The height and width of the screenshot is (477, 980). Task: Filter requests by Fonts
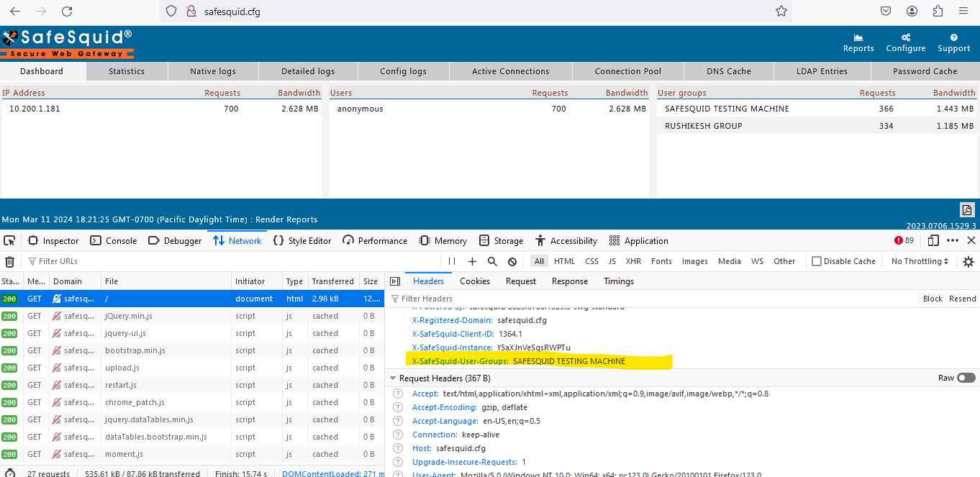click(x=661, y=261)
